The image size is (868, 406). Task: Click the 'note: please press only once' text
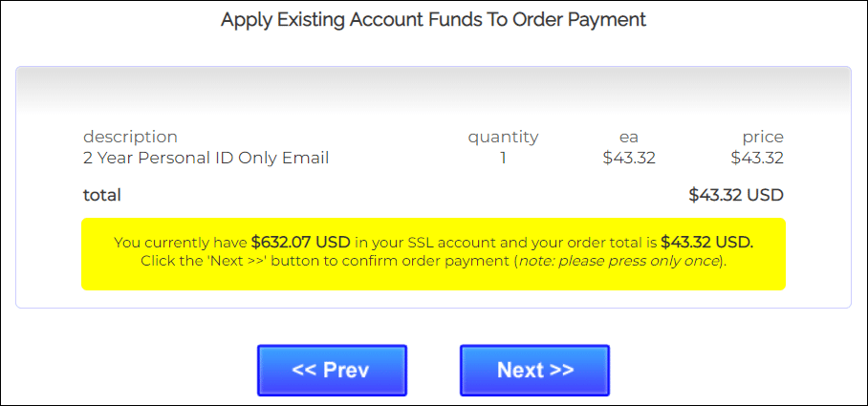tap(618, 261)
